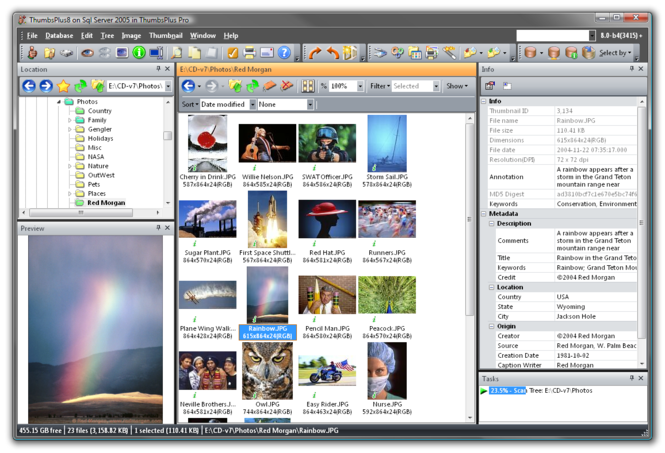Click the crossed-out untag icon

287,86
